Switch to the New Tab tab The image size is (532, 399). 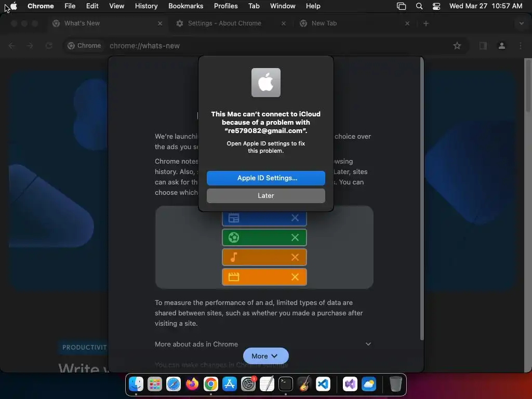354,23
